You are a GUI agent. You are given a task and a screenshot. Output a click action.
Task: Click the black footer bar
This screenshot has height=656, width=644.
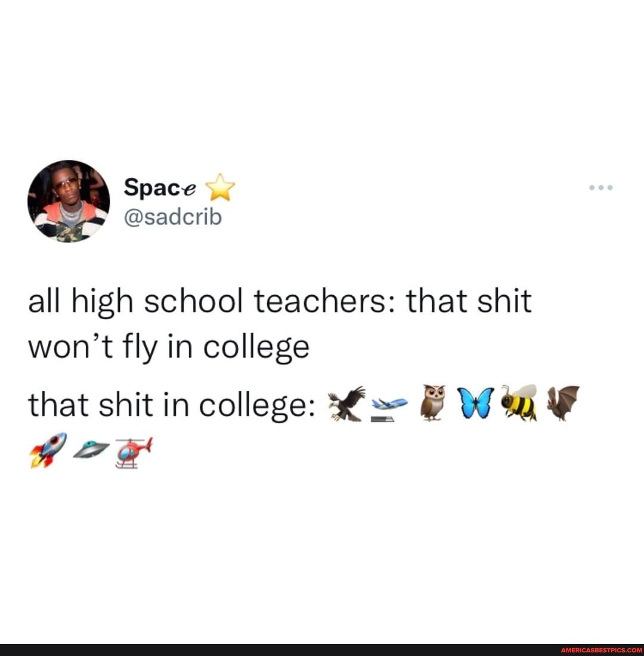[x=322, y=650]
